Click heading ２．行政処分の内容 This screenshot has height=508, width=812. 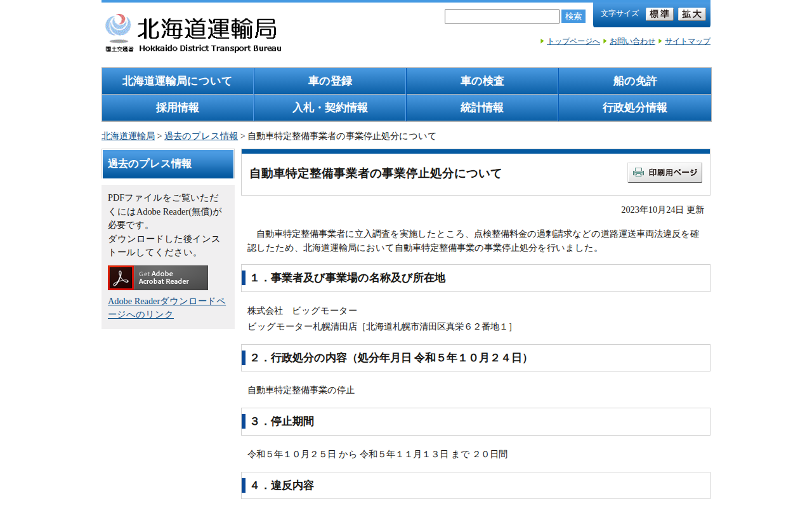click(x=476, y=358)
